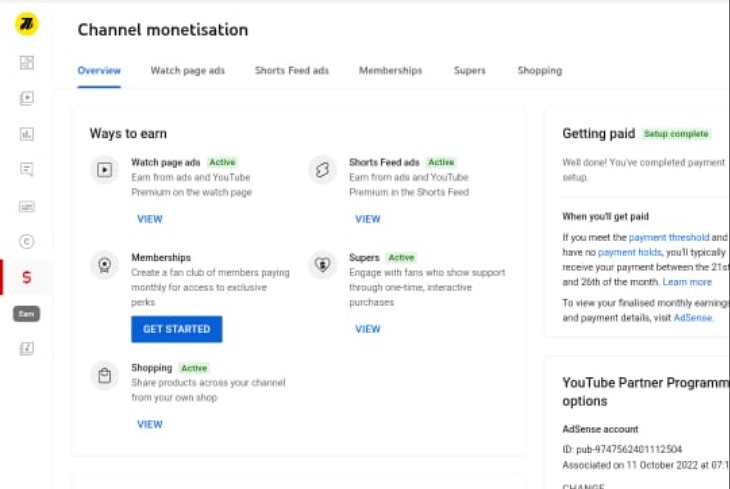This screenshot has width=730, height=489.
Task: Open the Shorts Feed ads tab
Action: coord(292,70)
